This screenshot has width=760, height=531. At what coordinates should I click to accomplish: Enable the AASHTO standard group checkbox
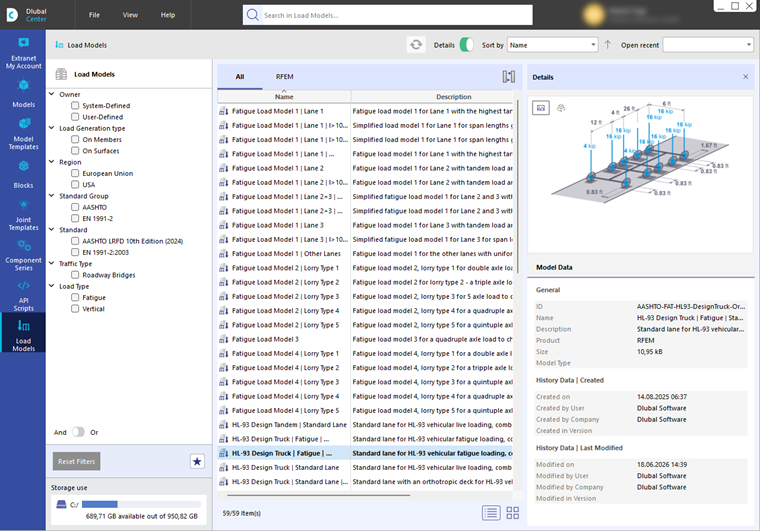(x=75, y=207)
